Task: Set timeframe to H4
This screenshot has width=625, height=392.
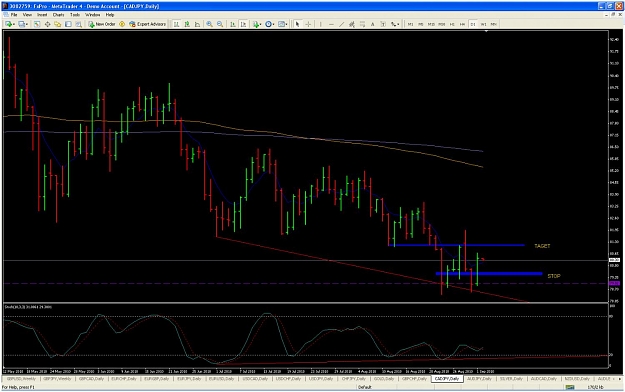Action: click(462, 24)
